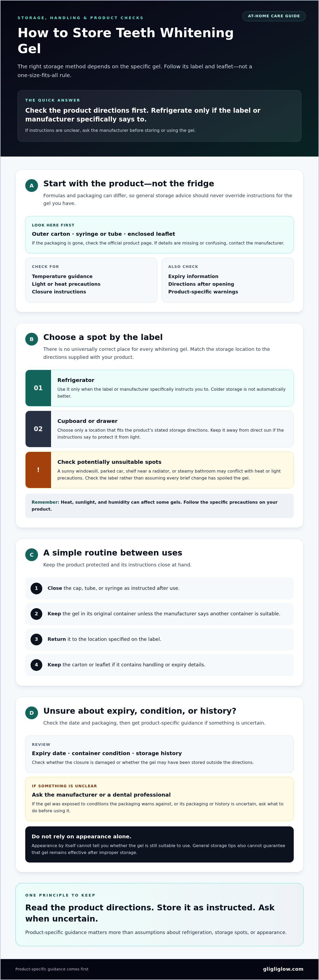Select the 01 Refrigerator number block
Screen dimensions: 319x980
(38, 388)
